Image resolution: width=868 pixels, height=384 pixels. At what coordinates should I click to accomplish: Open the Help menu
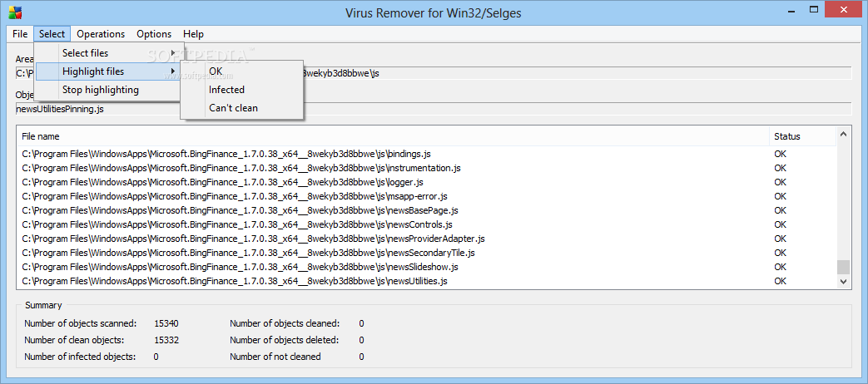[x=193, y=34]
